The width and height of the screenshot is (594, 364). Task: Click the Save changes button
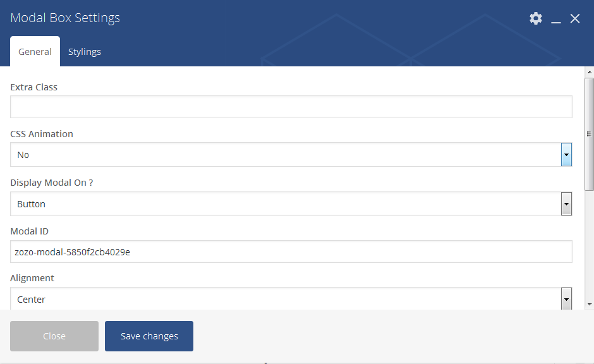point(149,336)
